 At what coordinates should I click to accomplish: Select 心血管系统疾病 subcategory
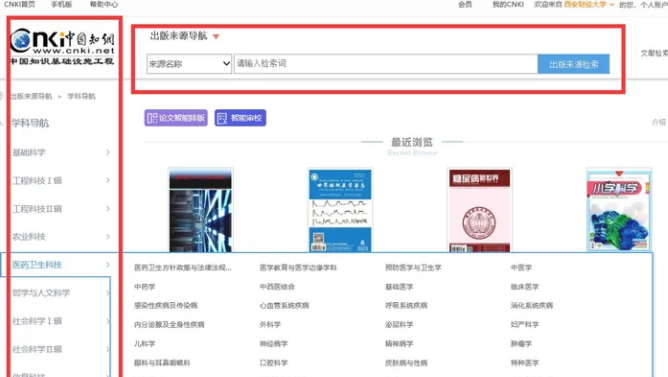click(x=284, y=305)
